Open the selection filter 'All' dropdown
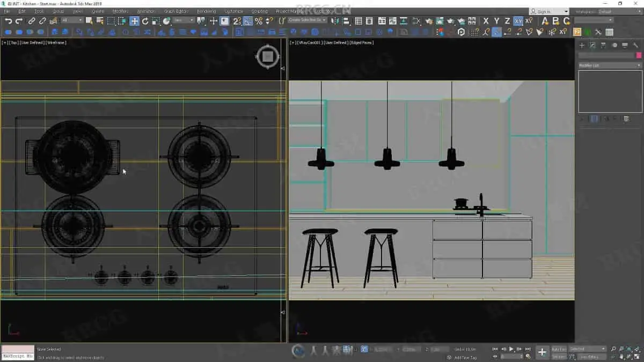 [72, 20]
